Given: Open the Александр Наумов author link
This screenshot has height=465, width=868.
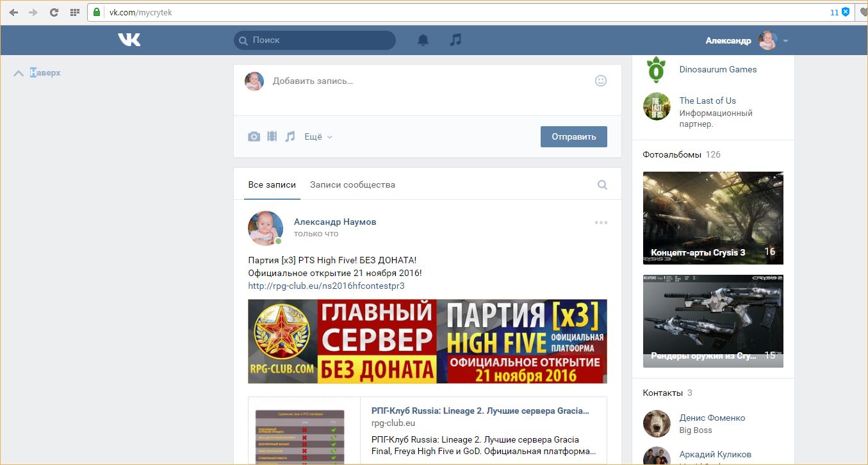Looking at the screenshot, I should pos(335,222).
